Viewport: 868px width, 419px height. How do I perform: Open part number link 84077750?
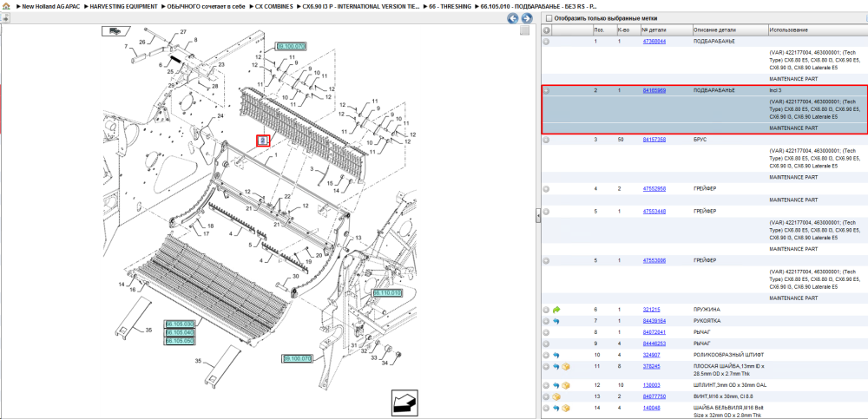click(x=654, y=396)
